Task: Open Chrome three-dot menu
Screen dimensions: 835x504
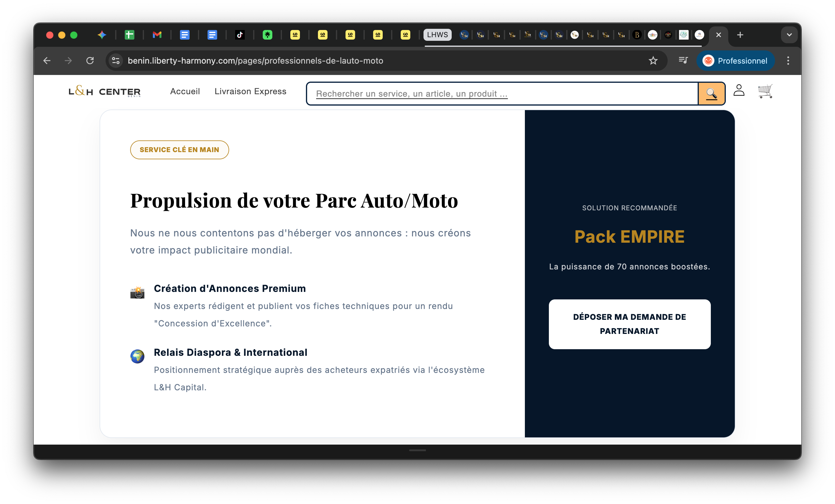Action: [788, 61]
